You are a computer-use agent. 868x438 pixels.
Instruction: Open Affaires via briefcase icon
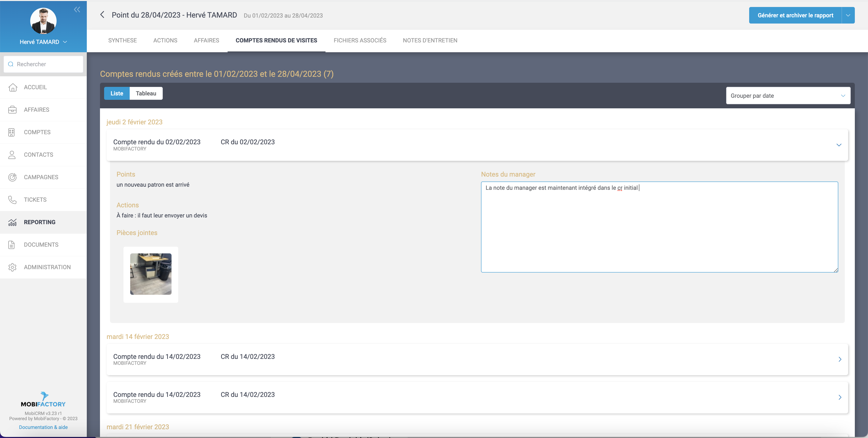[12, 110]
